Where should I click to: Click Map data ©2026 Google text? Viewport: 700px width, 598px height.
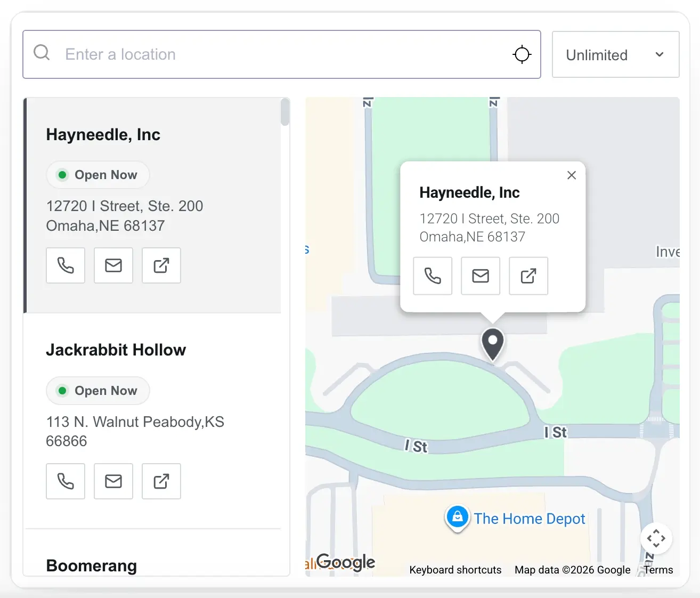(x=573, y=570)
